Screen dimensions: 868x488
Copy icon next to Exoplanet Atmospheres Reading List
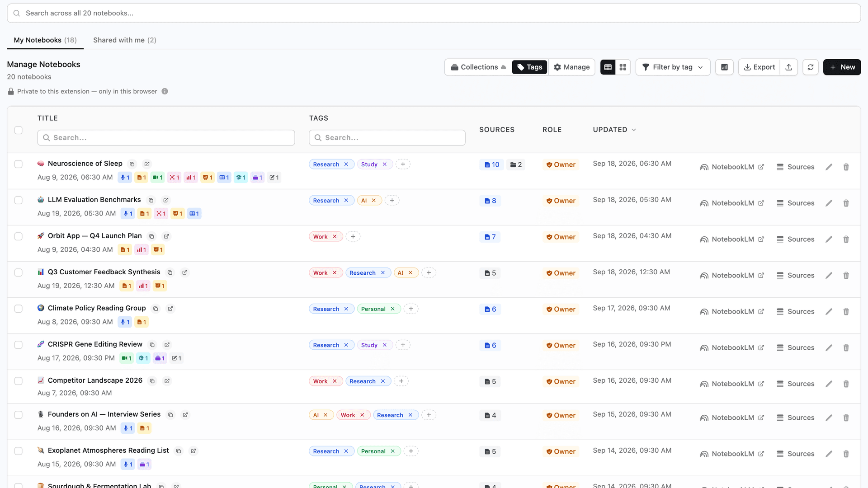179,451
